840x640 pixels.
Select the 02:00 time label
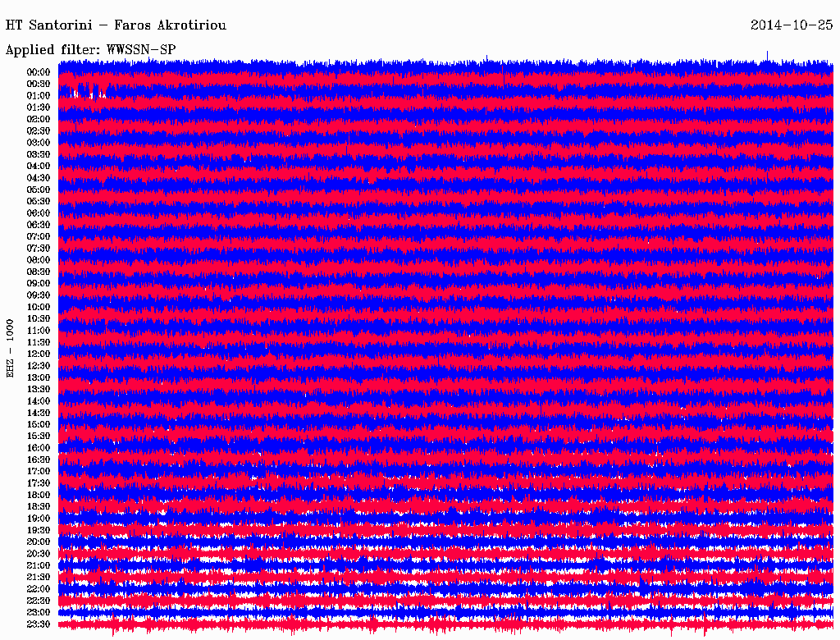coord(39,120)
